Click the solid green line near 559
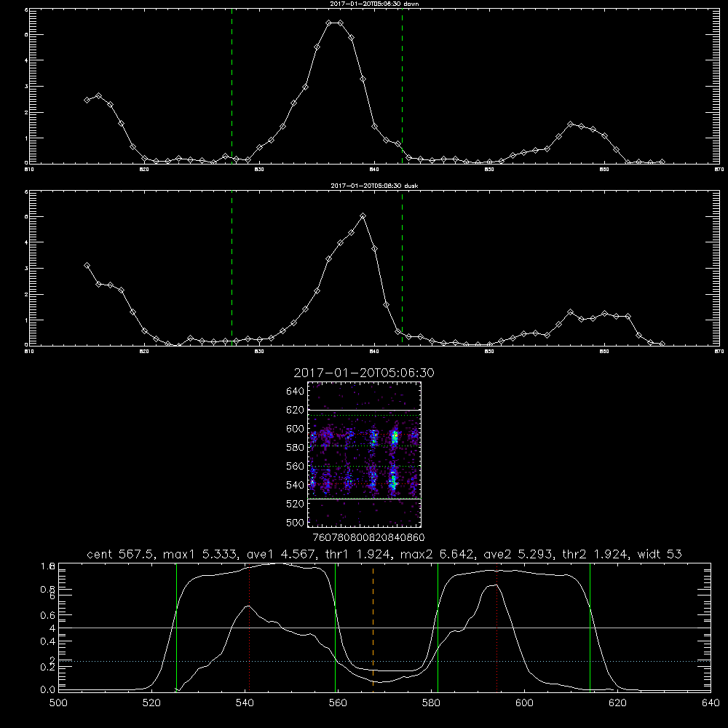728x728 pixels. (x=335, y=628)
